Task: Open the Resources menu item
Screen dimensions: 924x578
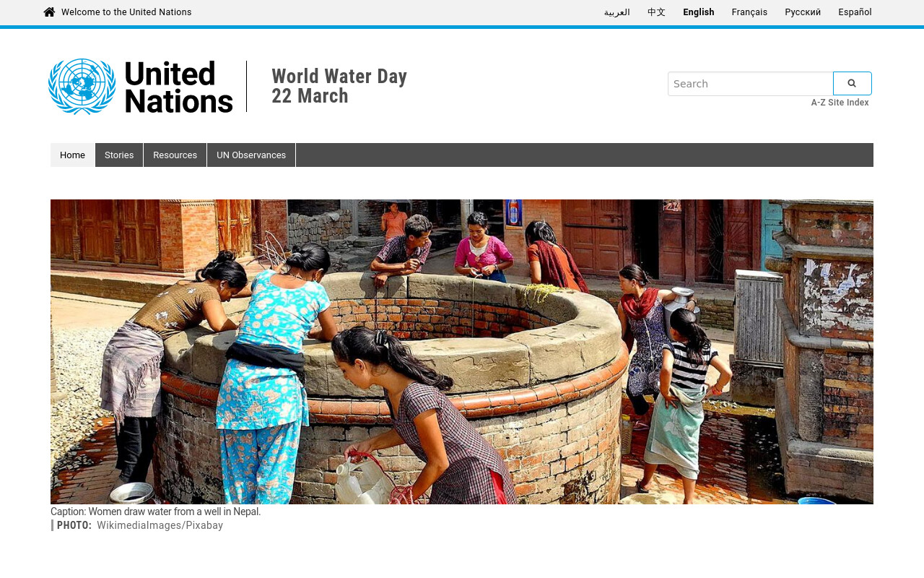Action: click(x=175, y=155)
